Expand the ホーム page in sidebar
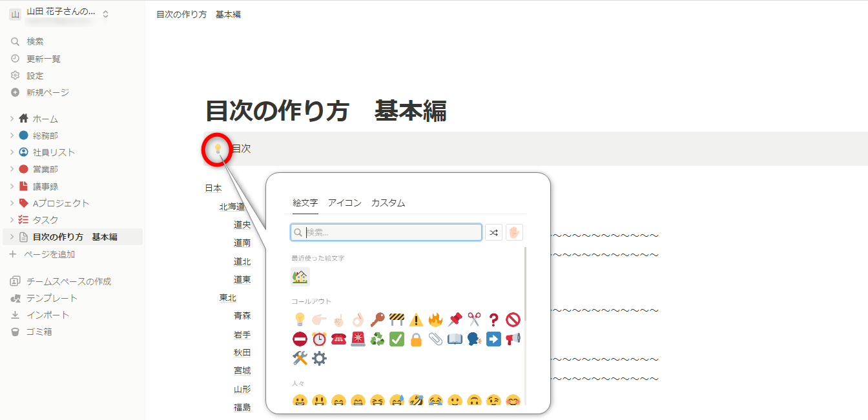The width and height of the screenshot is (868, 420). click(12, 119)
